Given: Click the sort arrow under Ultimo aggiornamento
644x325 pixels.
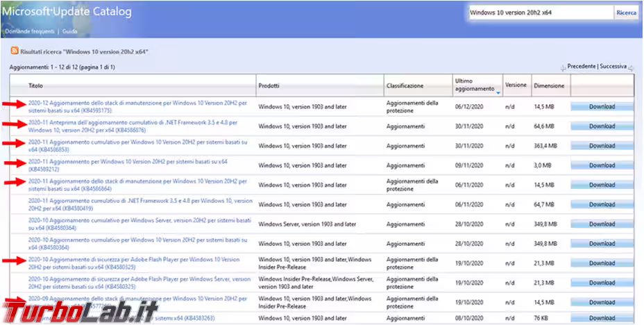Looking at the screenshot, I should click(498, 92).
